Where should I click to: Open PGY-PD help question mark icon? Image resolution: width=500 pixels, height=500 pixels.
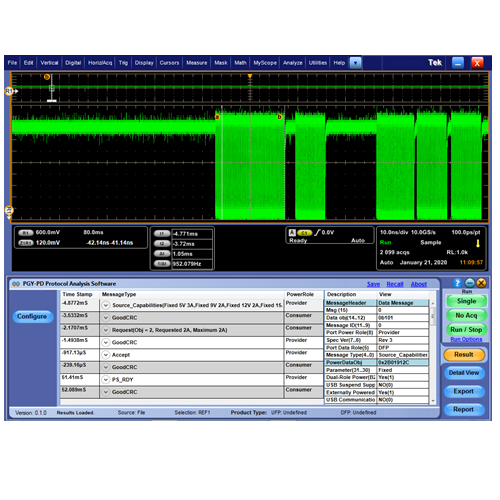click(457, 283)
